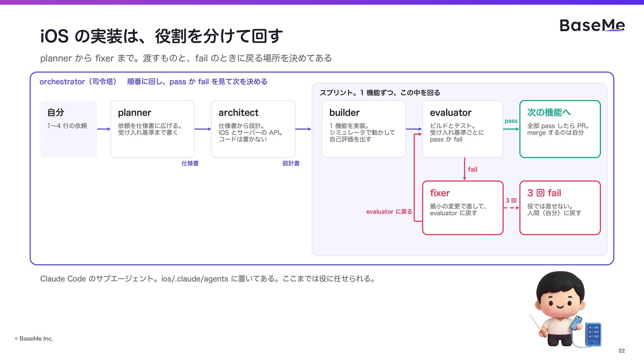Screen dimensions: 644x362
Task: Click the dashed arrow labeled 3 回
Action: 511,208
